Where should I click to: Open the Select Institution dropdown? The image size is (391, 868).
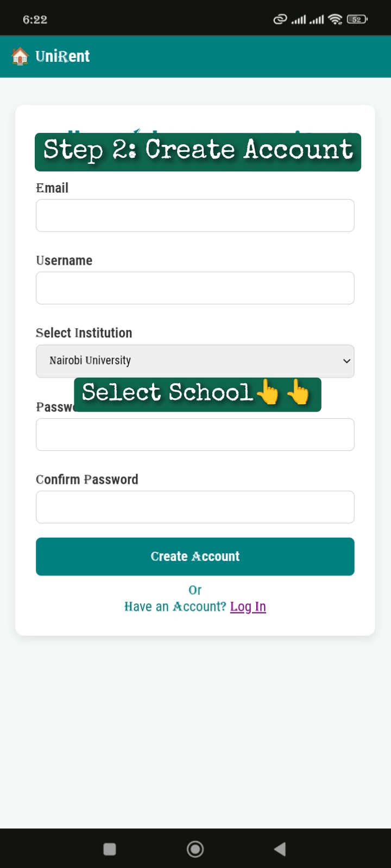coord(195,361)
